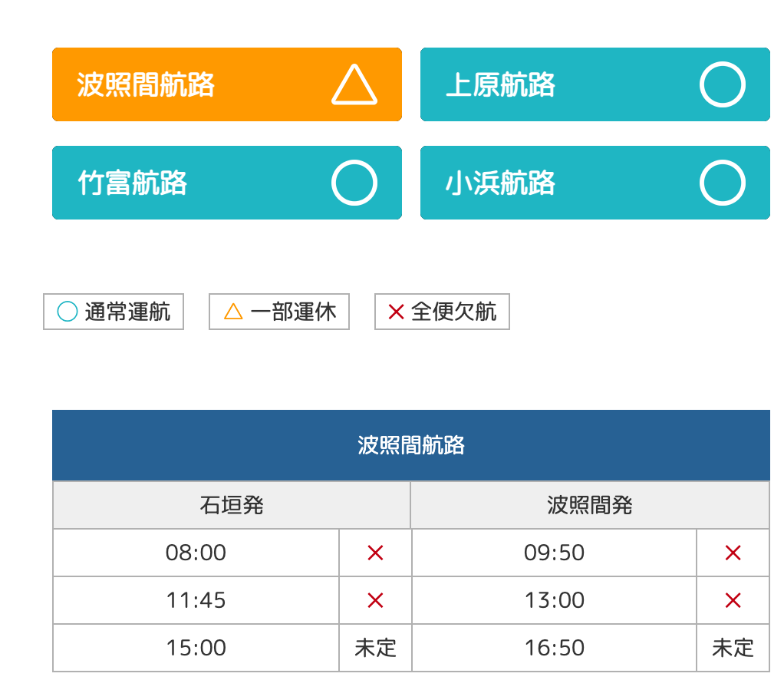Click the 波照間航路 table title bar
784x680 pixels.
click(411, 445)
